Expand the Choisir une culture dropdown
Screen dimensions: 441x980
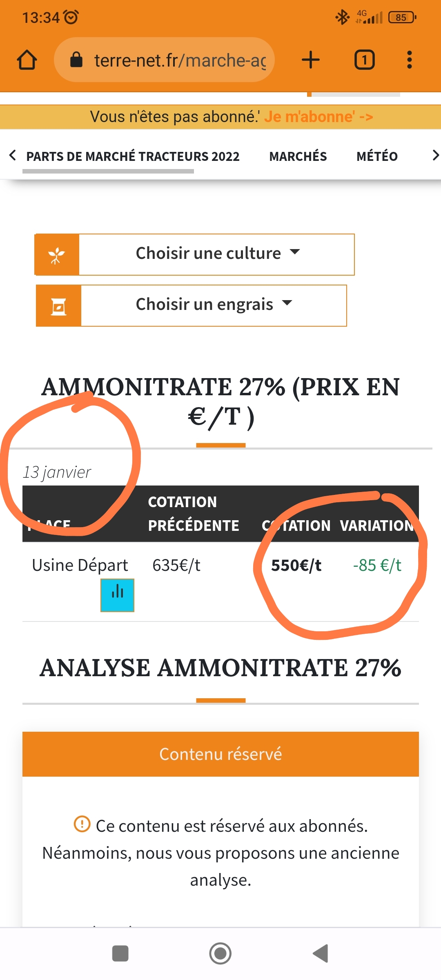[x=217, y=255]
